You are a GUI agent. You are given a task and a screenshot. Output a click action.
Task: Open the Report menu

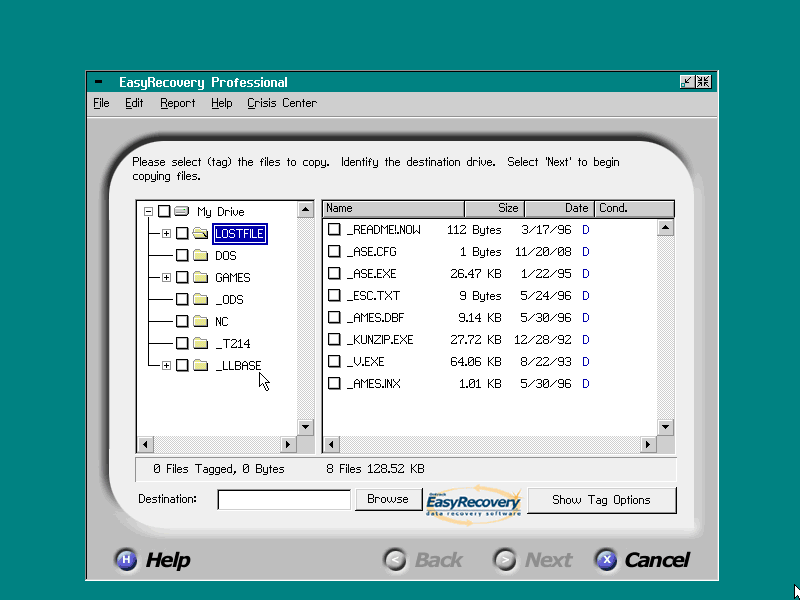pos(177,103)
